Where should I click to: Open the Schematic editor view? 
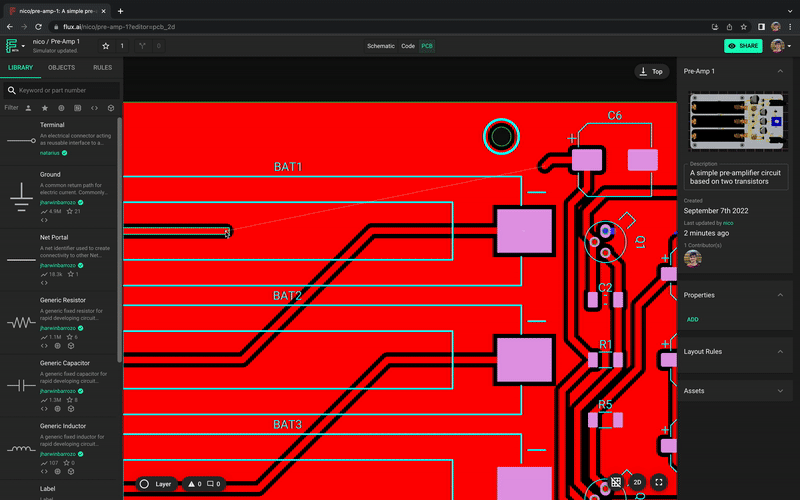click(381, 46)
